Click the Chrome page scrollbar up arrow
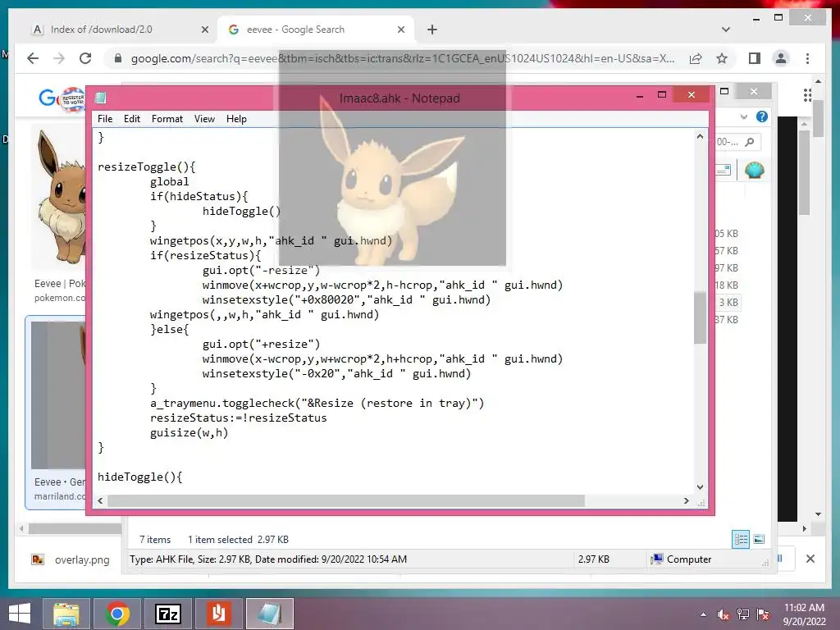 pyautogui.click(x=818, y=81)
